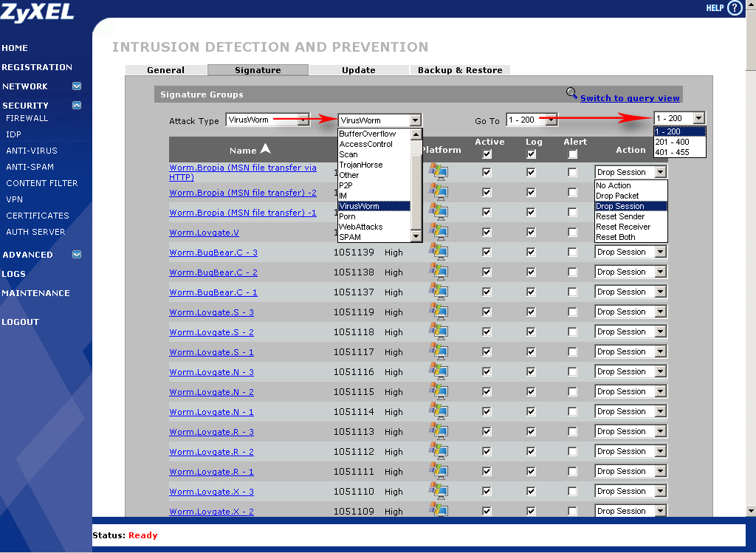Select TrojanHorse in attack type list
The width and height of the screenshot is (756, 553).
374,165
